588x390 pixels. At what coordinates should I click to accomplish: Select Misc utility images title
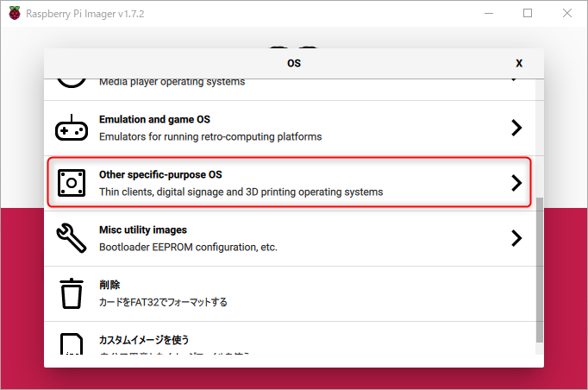(143, 230)
